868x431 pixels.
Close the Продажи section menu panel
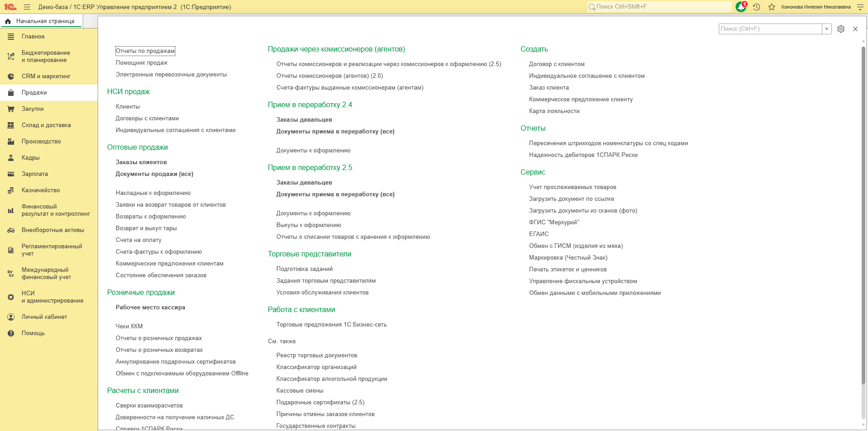(855, 29)
